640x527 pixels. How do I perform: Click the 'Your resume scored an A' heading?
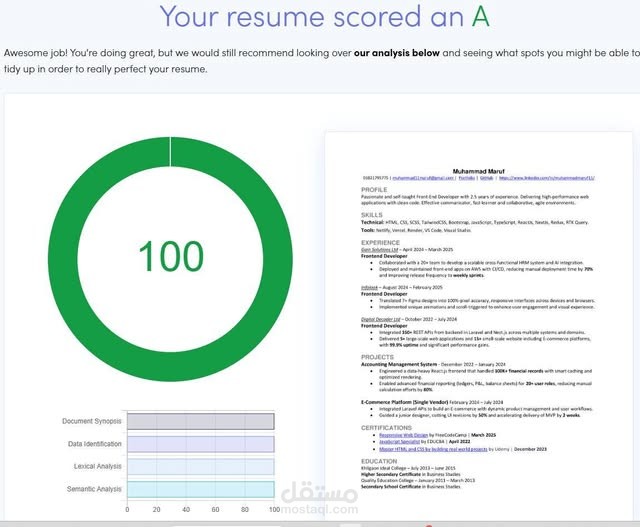tap(324, 17)
